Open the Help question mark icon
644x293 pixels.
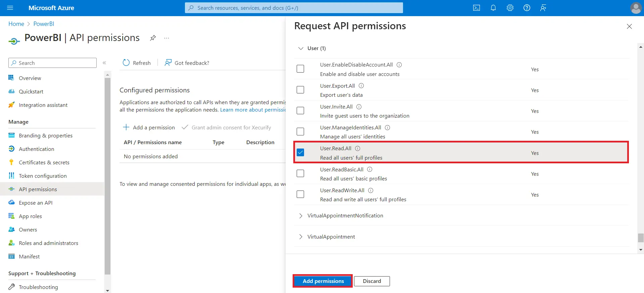click(x=527, y=8)
